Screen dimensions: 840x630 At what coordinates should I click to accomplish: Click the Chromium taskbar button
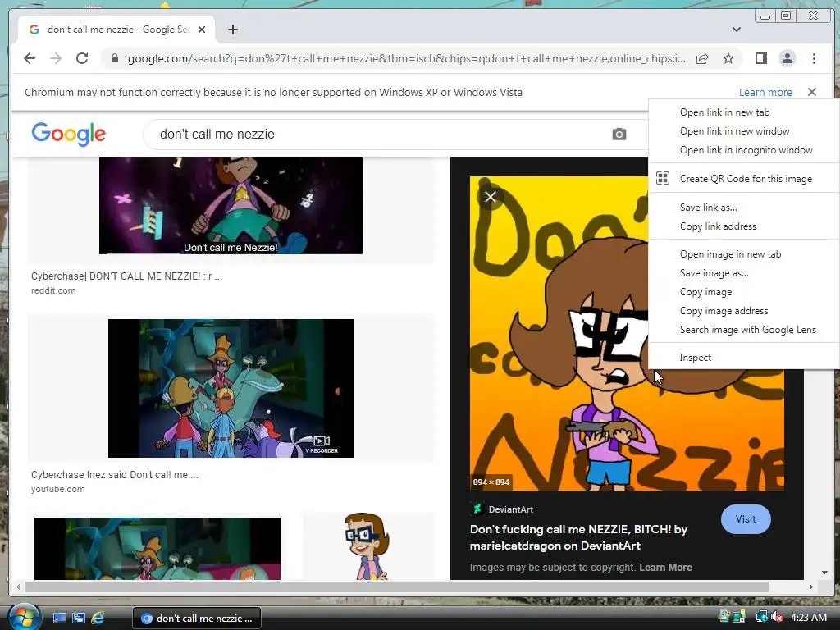pos(197,619)
